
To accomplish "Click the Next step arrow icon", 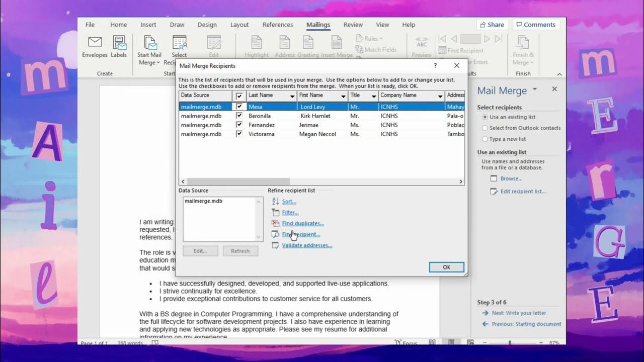I will click(x=485, y=313).
